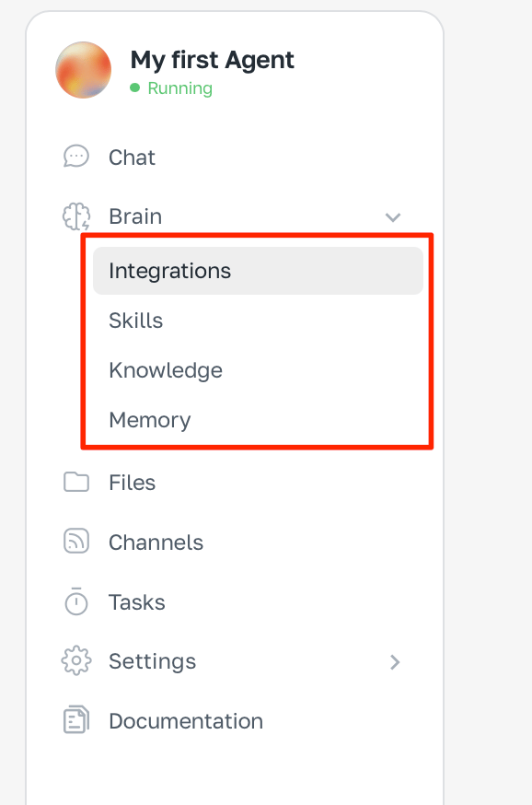
Task: Click the Chat speech bubble icon
Action: (75, 157)
